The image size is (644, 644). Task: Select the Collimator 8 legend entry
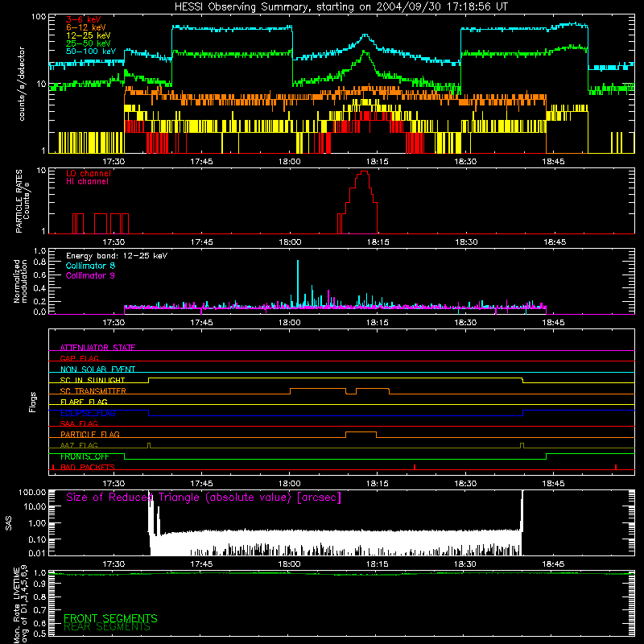pos(90,266)
